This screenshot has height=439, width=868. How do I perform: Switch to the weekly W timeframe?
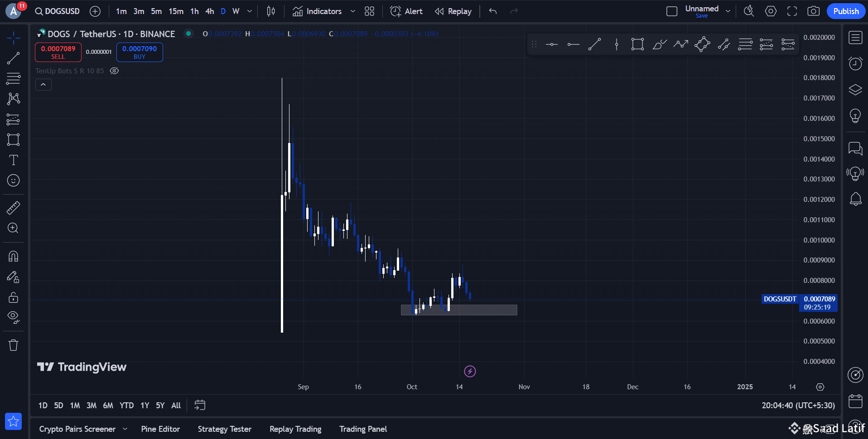click(236, 11)
